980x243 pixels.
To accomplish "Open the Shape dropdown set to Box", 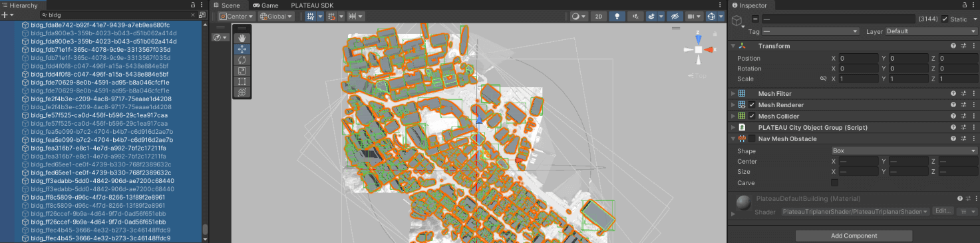I will [x=903, y=151].
